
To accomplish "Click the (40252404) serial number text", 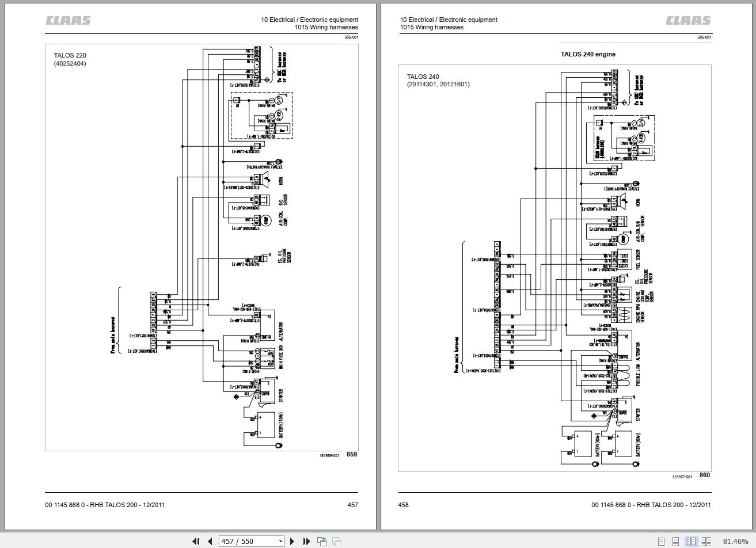I will pyautogui.click(x=70, y=63).
